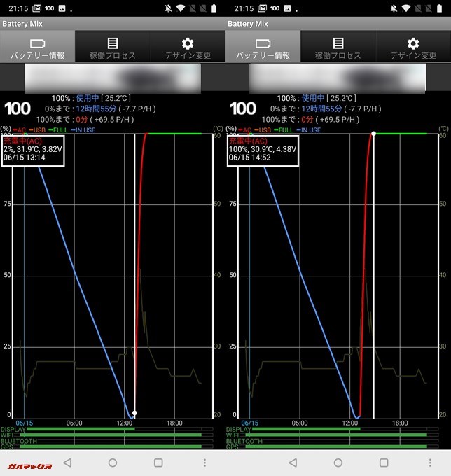Click the blurred ad banner in left screenshot
This screenshot has width=451, height=476.
pyautogui.click(x=113, y=78)
